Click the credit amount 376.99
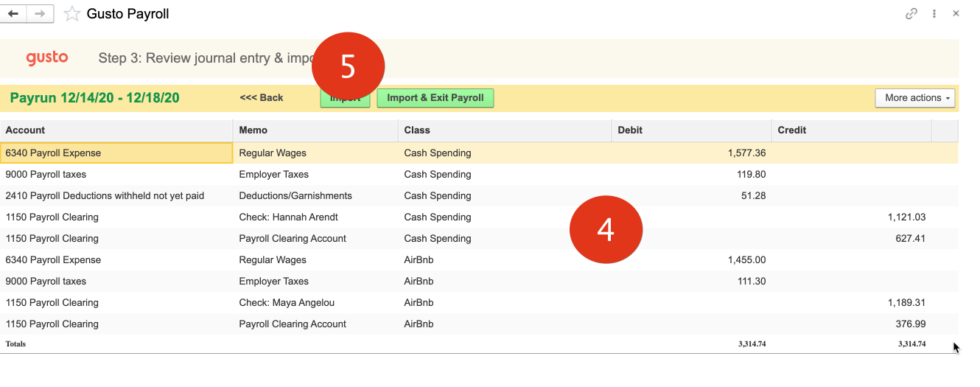The width and height of the screenshot is (980, 387). click(911, 324)
